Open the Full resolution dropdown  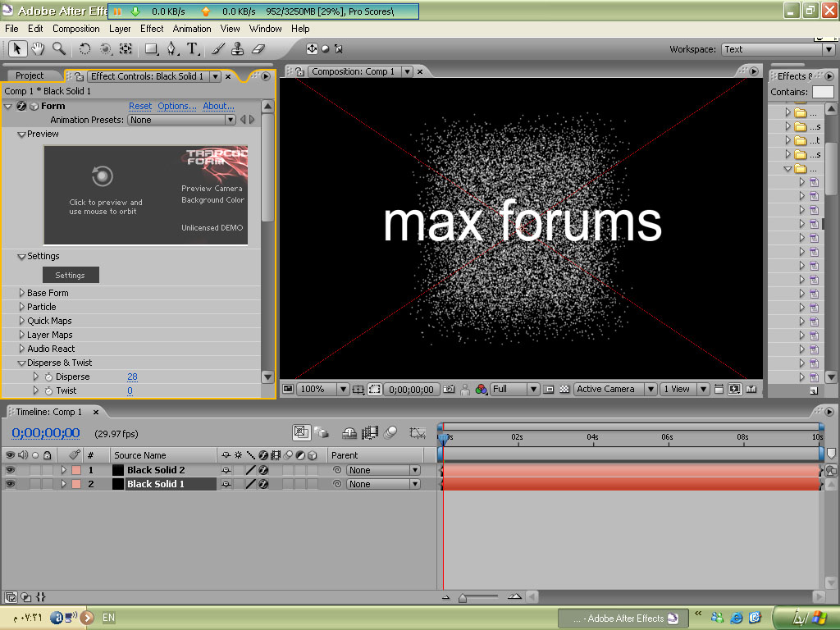[x=514, y=390]
